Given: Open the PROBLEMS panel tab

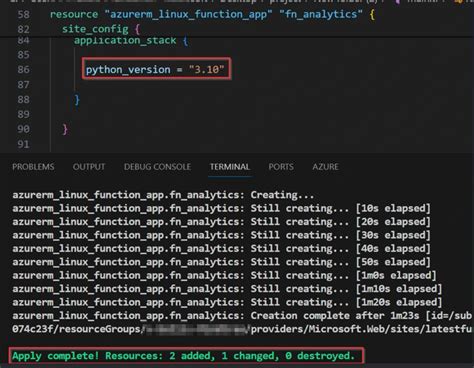Looking at the screenshot, I should click(x=33, y=167).
